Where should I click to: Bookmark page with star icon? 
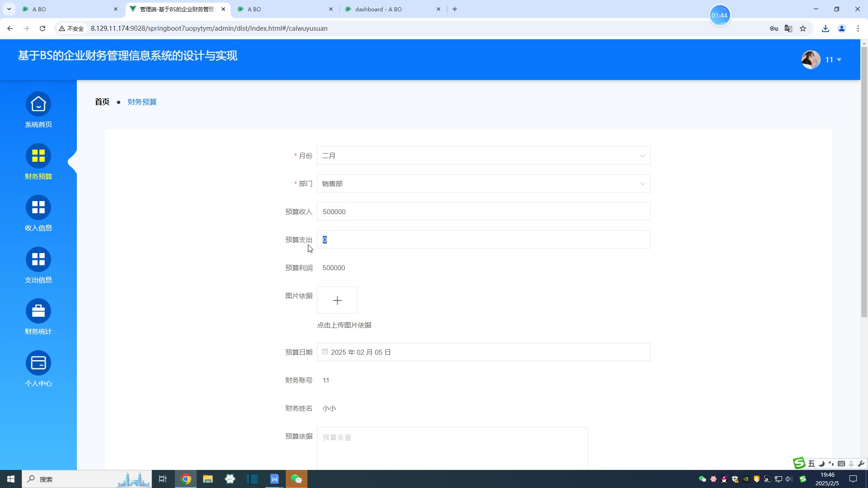[803, 28]
